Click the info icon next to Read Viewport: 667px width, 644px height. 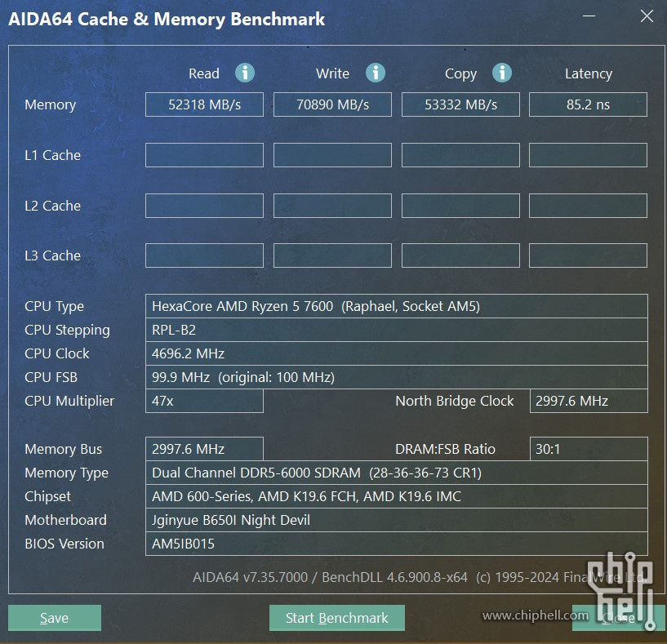coord(245,73)
